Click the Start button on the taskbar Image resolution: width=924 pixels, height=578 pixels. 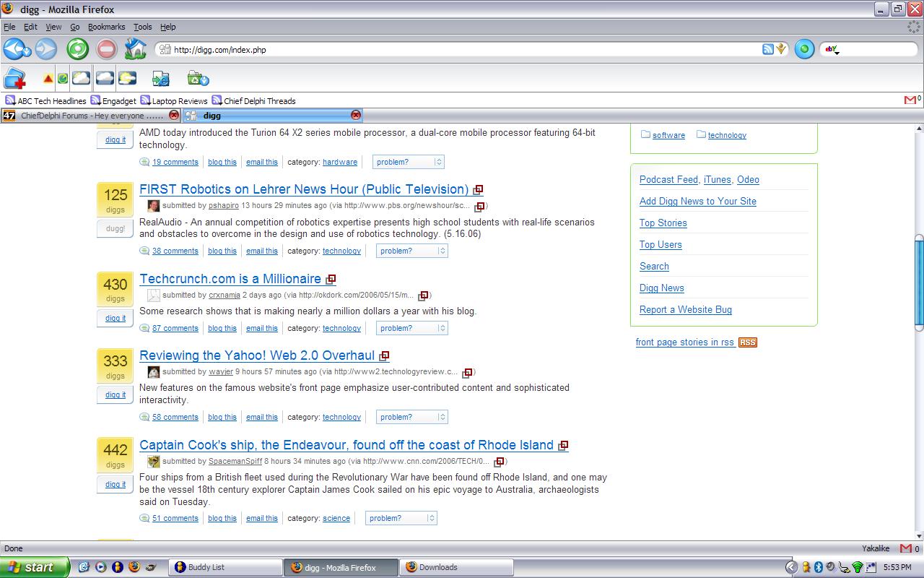35,567
